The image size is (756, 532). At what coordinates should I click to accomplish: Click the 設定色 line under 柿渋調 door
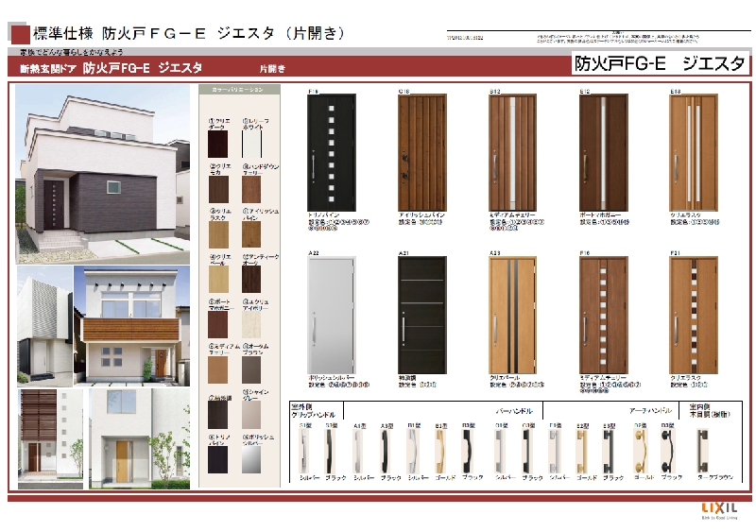(x=418, y=385)
